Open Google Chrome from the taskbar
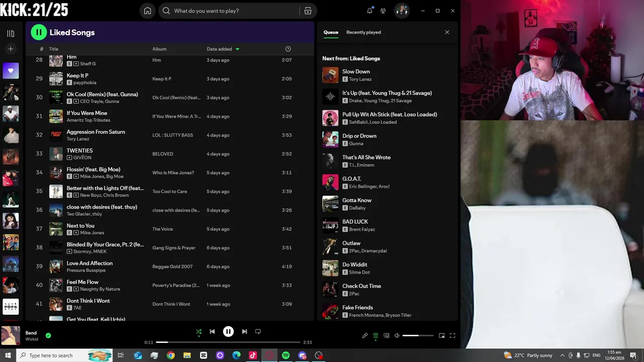644x362 pixels. 171,355
